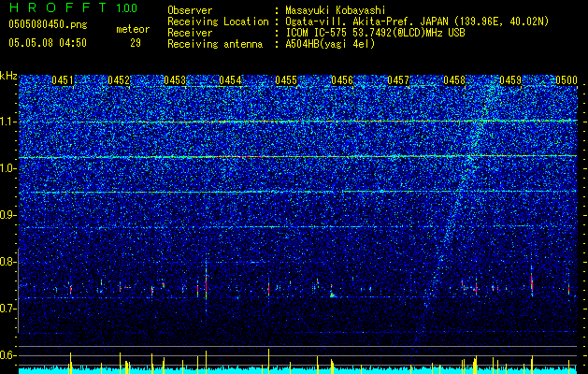Click the kHz axis unit label
Screen dimensions: 588x374
click(x=8, y=76)
